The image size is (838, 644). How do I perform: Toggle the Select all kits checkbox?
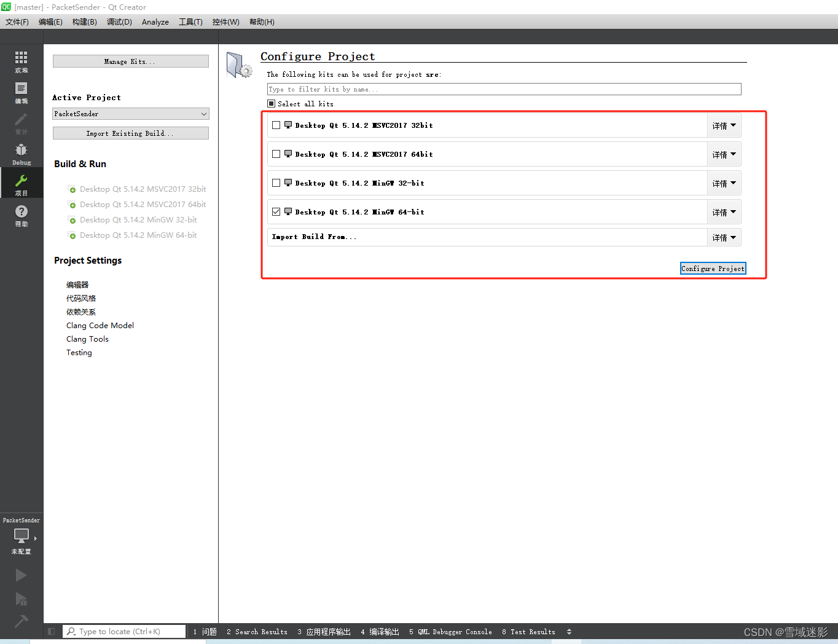click(x=271, y=103)
